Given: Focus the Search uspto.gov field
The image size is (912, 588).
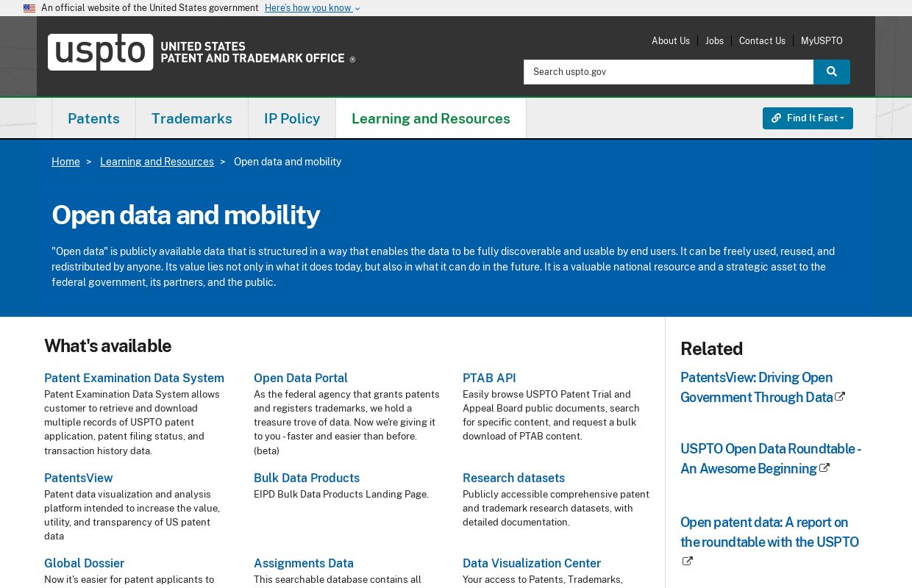Looking at the screenshot, I should pos(669,72).
